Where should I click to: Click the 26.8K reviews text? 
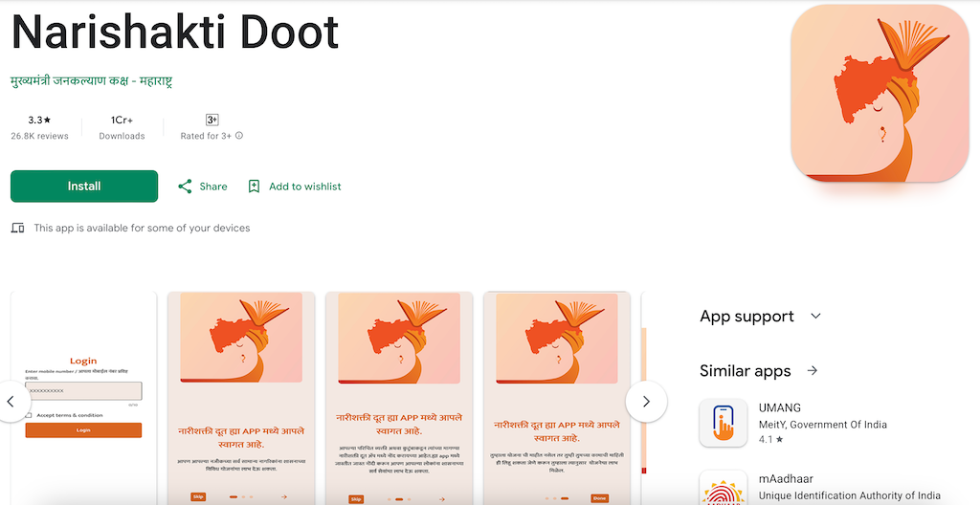pyautogui.click(x=39, y=136)
